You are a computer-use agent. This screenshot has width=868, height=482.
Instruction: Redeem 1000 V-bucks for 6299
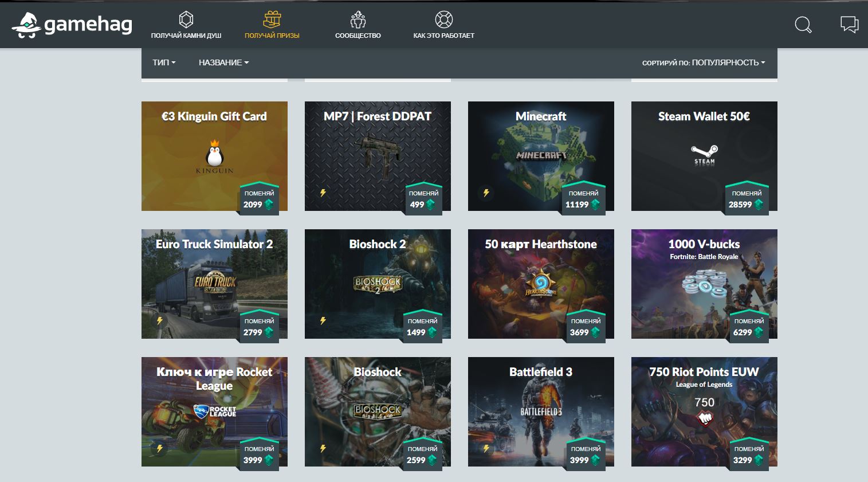pos(749,326)
